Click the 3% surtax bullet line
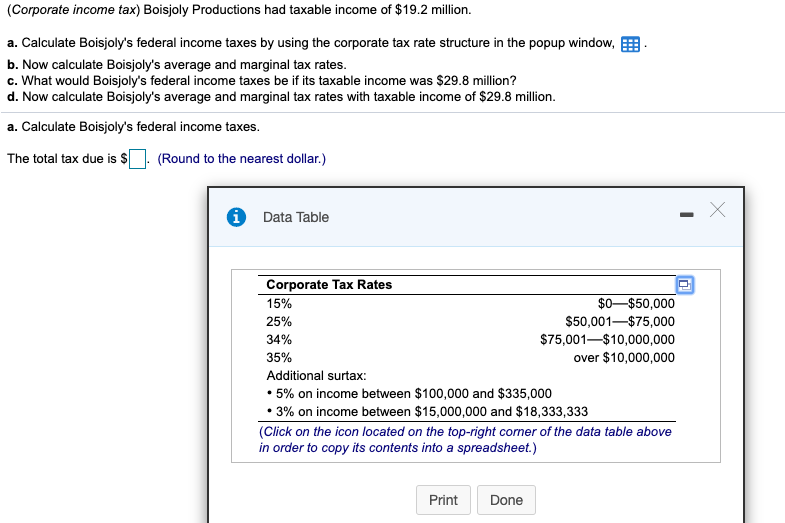 (x=427, y=412)
